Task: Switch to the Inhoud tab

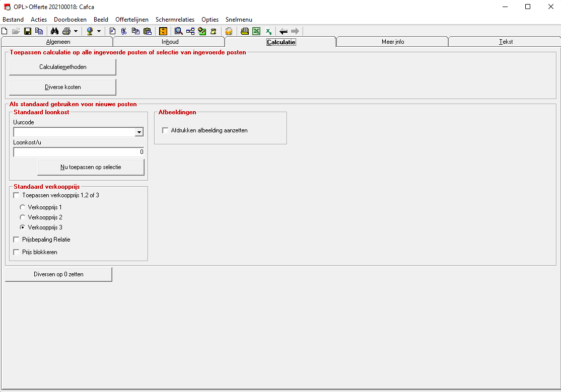Action: (x=170, y=42)
